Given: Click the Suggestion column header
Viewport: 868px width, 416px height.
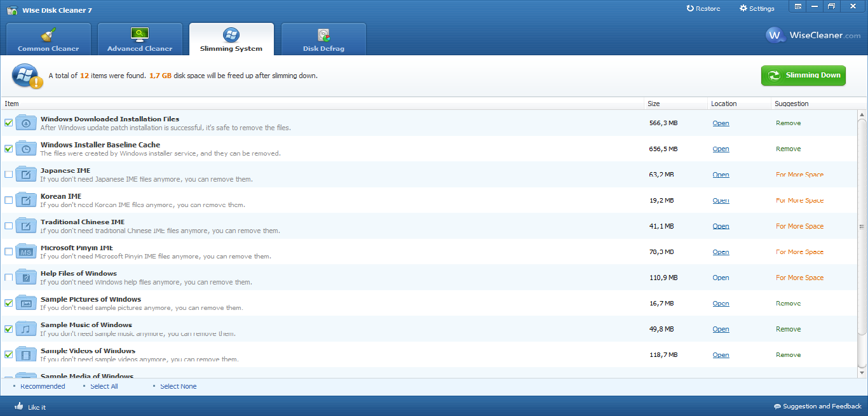Looking at the screenshot, I should coord(815,104).
